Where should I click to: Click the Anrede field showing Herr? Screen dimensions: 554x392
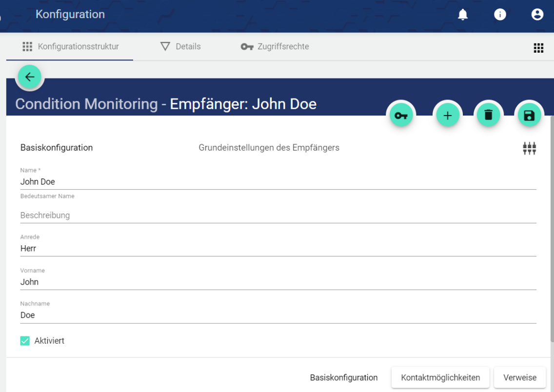point(278,249)
